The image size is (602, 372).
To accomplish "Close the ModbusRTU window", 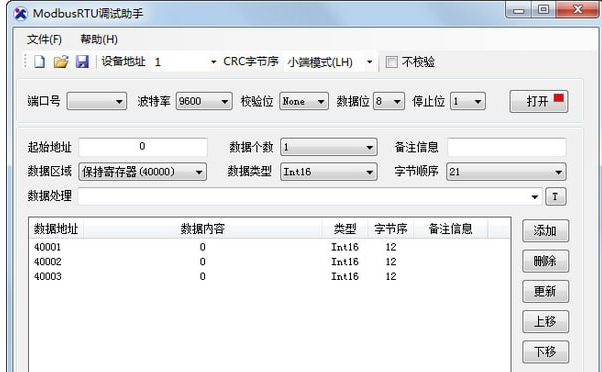I will coord(577,9).
